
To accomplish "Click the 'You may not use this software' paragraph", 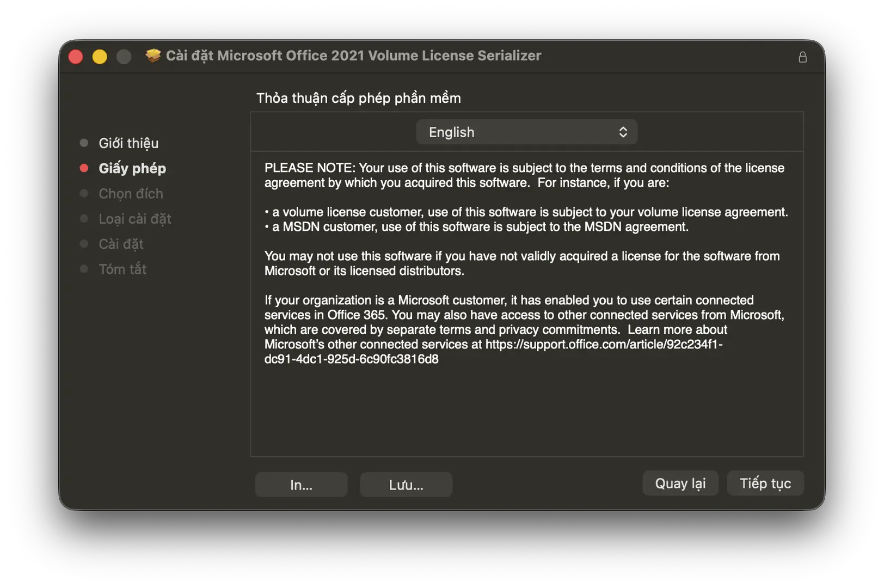I will pyautogui.click(x=522, y=264).
